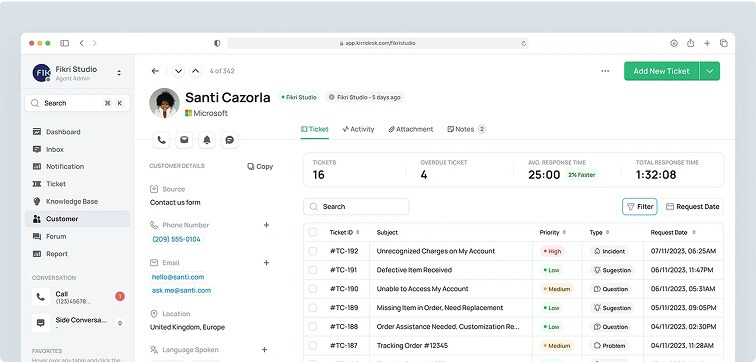Click the ask.me@santi.com email link
The width and height of the screenshot is (756, 362).
[x=181, y=290]
